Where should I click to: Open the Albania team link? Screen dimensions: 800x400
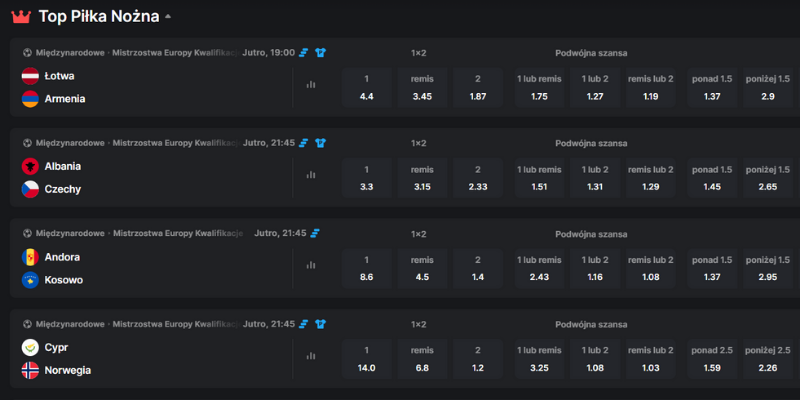coord(63,166)
